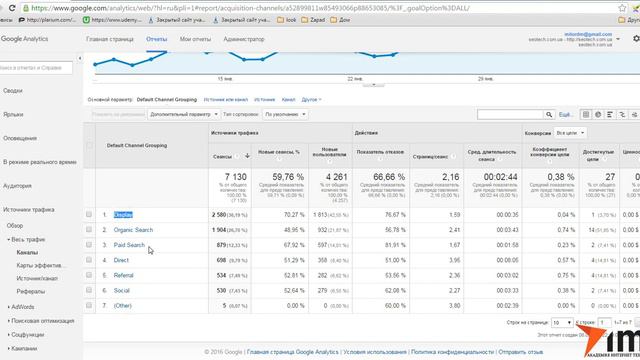
Task: Switch to the comparison view icon
Action: point(622,115)
